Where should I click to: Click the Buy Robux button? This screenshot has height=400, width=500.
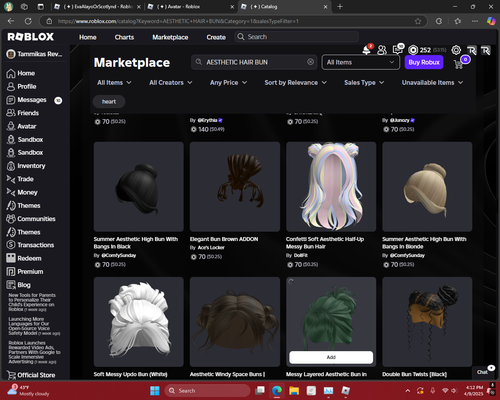pyautogui.click(x=424, y=62)
